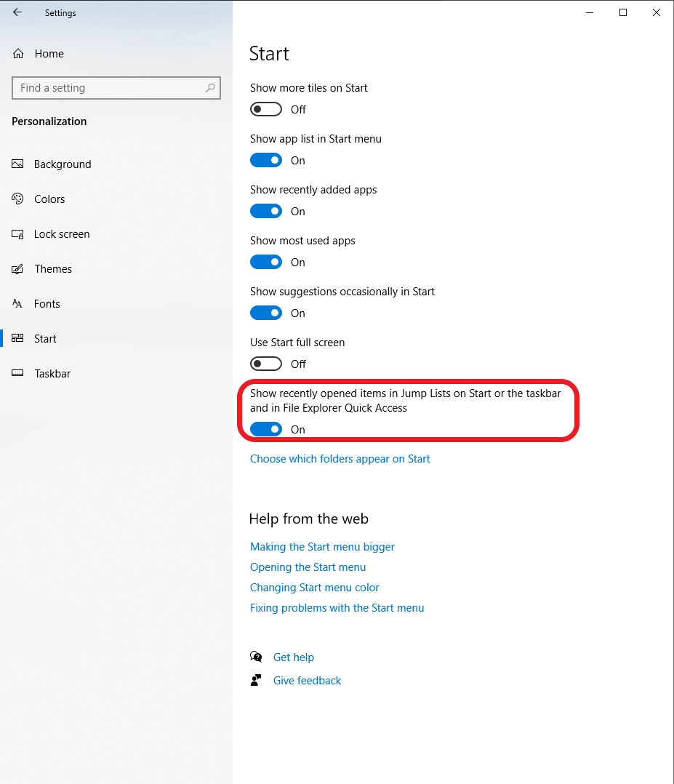Click the Fonts icon in sidebar

coord(18,304)
